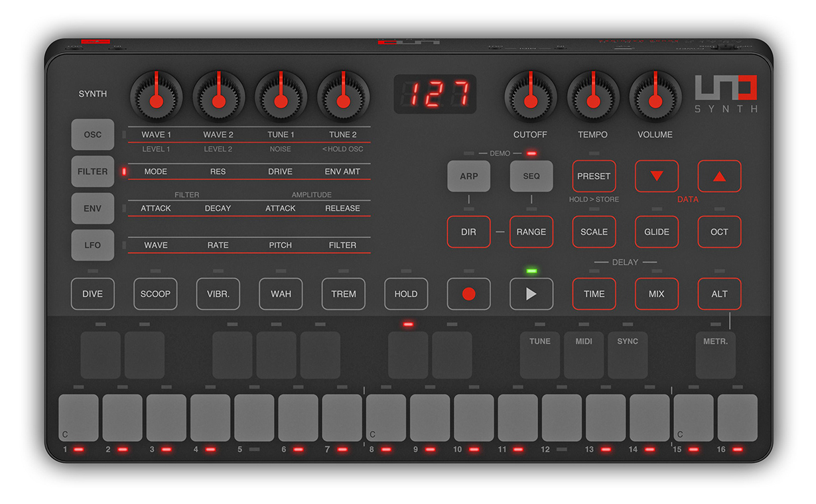This screenshot has width=816, height=504.
Task: Select the OCT octave button
Action: click(719, 232)
